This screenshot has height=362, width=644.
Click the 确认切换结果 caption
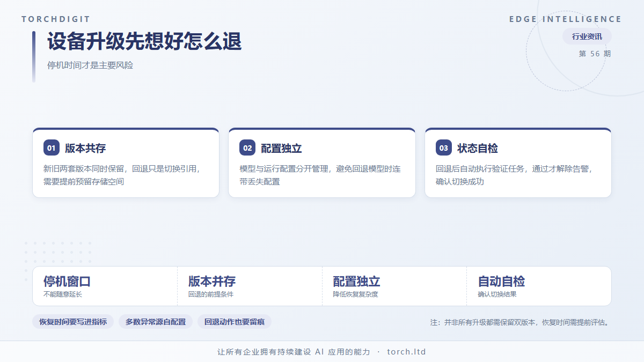497,294
